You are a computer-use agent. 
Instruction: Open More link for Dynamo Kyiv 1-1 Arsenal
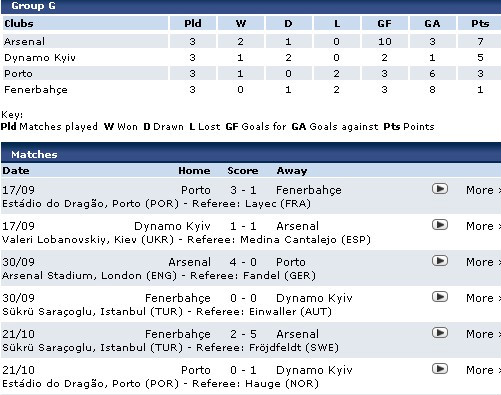[x=483, y=226]
